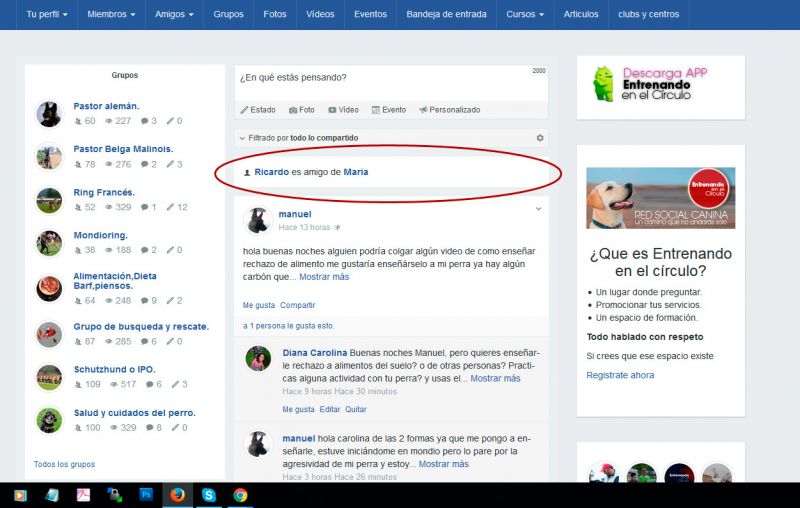
Task: Edit Diana Carolina's comment with Editar
Action: click(330, 409)
